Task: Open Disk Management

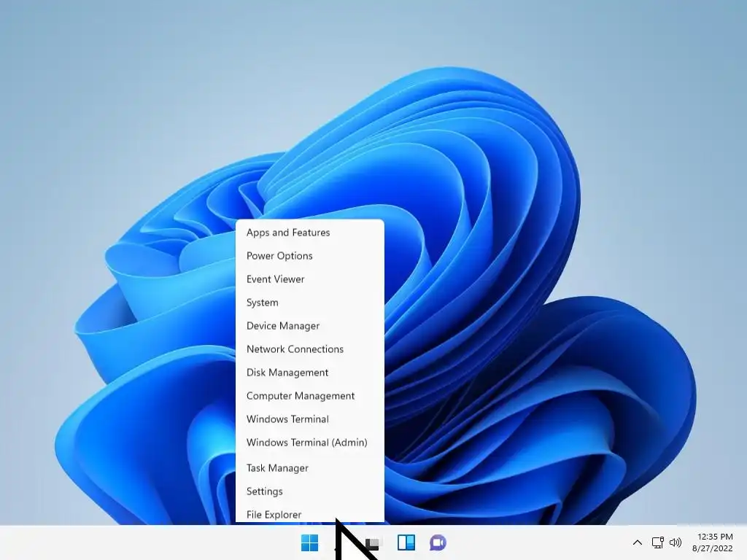Action: click(x=309, y=373)
